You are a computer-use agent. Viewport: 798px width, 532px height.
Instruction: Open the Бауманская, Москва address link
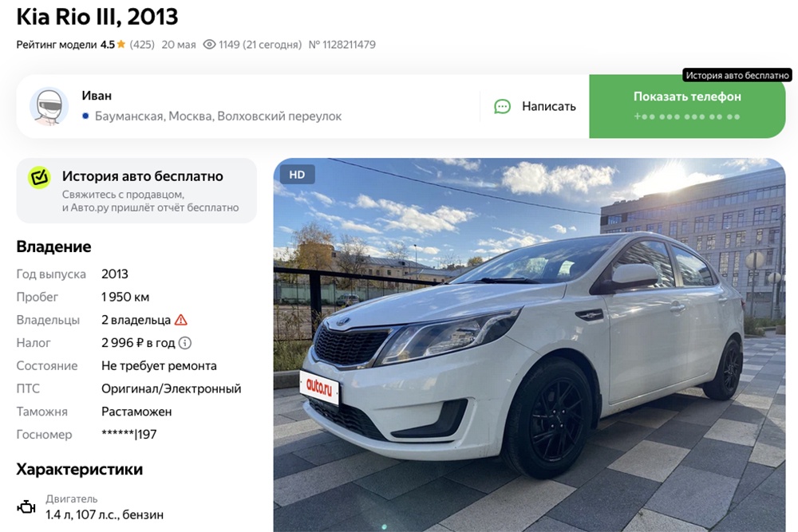219,116
